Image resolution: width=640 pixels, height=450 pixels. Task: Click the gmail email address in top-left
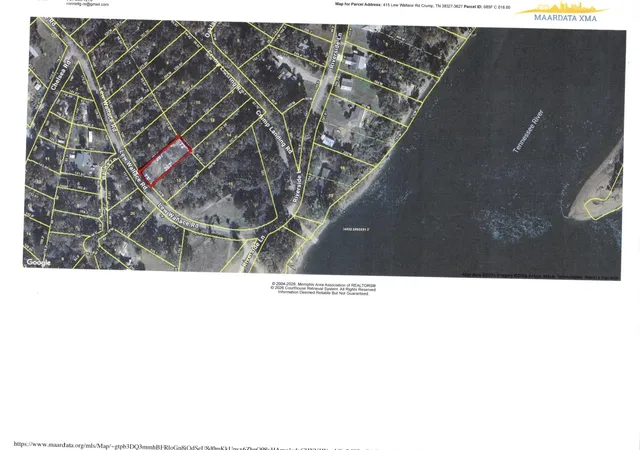point(87,4)
